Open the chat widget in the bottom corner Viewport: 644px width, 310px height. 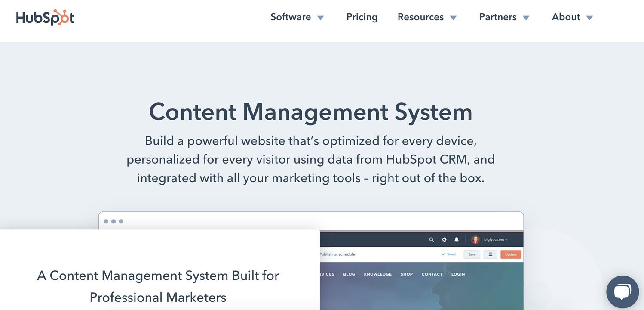(x=623, y=291)
